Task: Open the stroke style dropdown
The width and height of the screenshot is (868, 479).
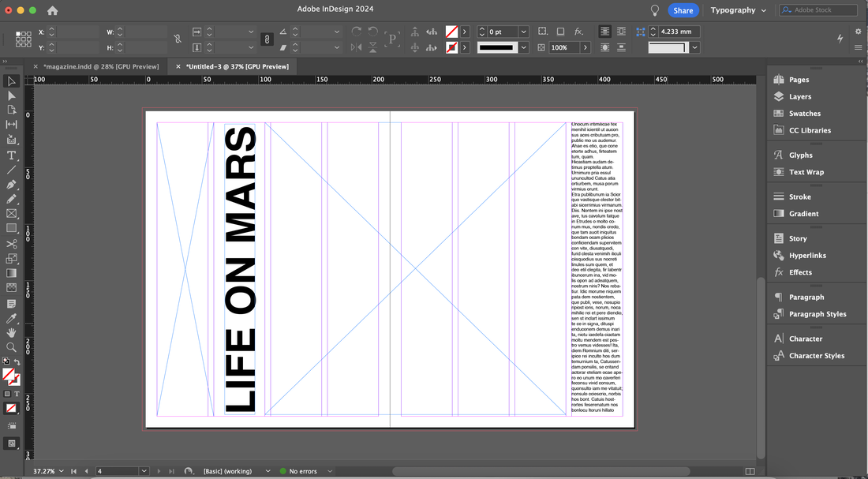Action: pos(524,47)
